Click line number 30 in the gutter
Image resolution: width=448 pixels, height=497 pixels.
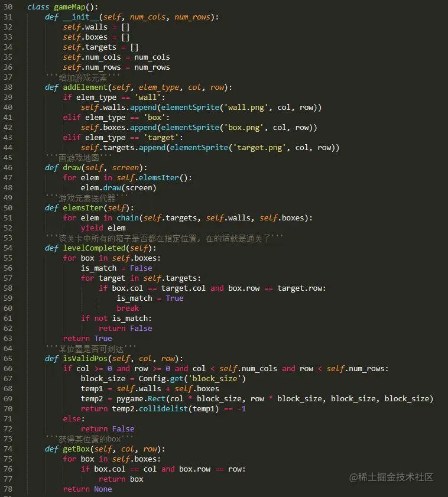click(x=8, y=7)
